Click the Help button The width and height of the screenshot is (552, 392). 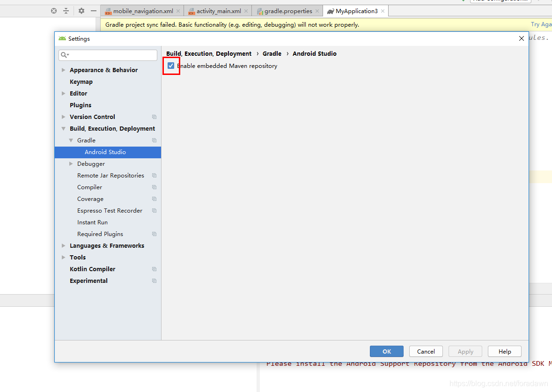(504, 352)
